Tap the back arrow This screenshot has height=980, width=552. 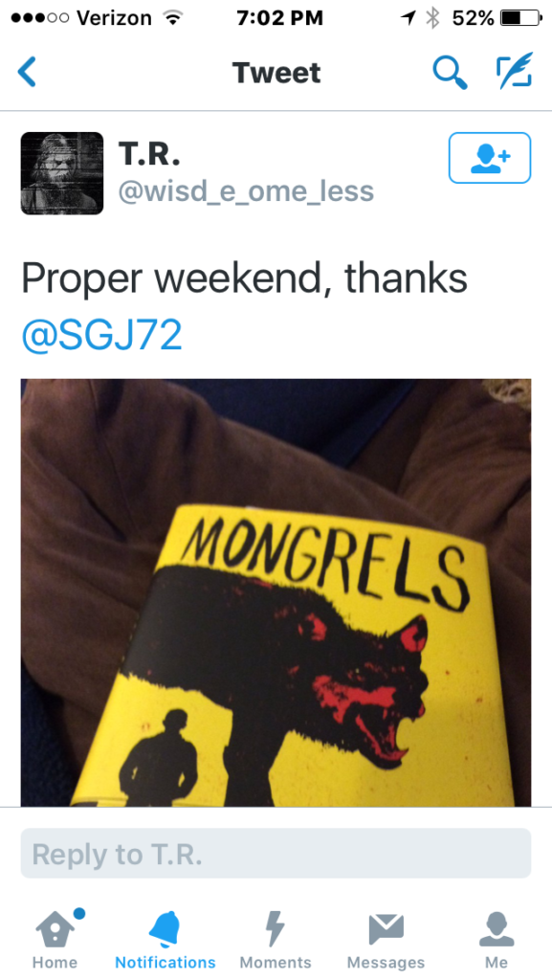27,71
